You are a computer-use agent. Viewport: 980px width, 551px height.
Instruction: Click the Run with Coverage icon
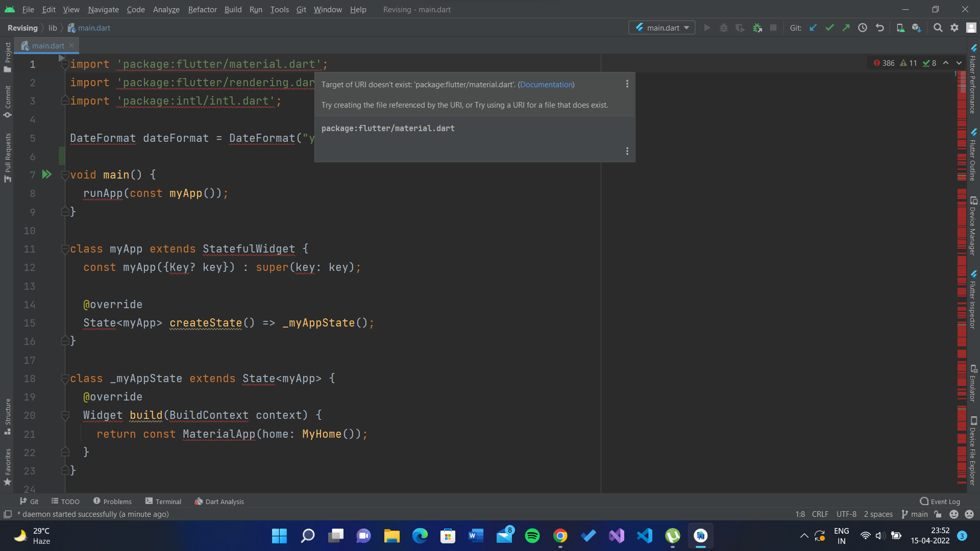click(740, 28)
